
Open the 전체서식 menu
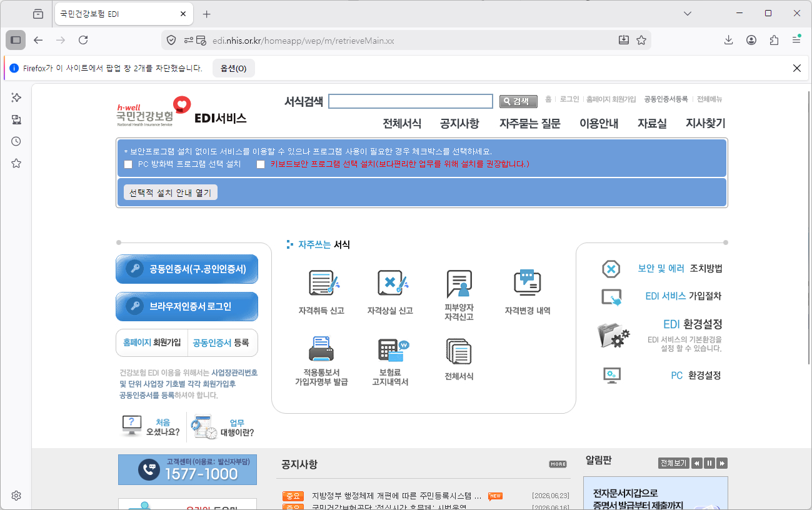click(x=402, y=123)
